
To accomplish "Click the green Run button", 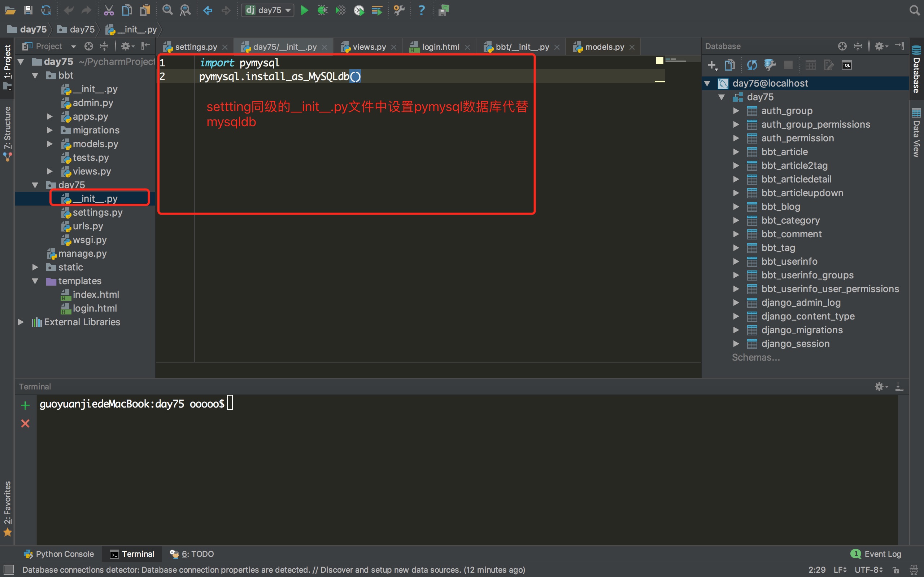I will coord(304,10).
